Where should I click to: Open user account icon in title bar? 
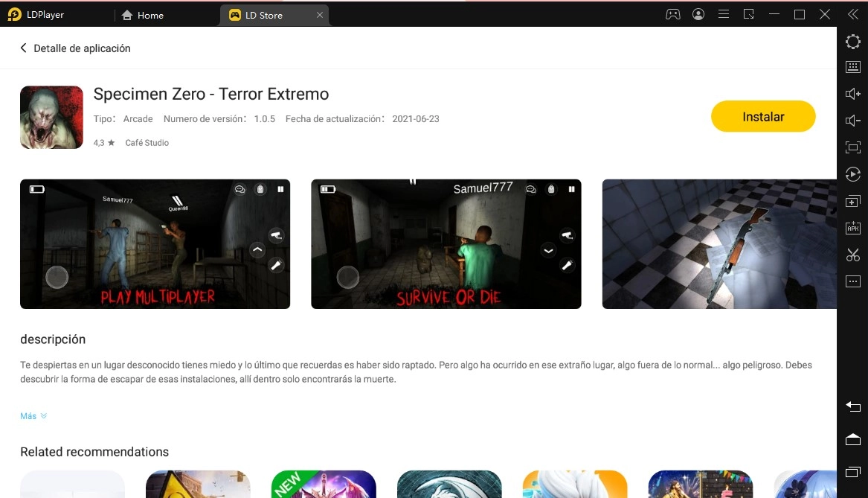pos(698,14)
